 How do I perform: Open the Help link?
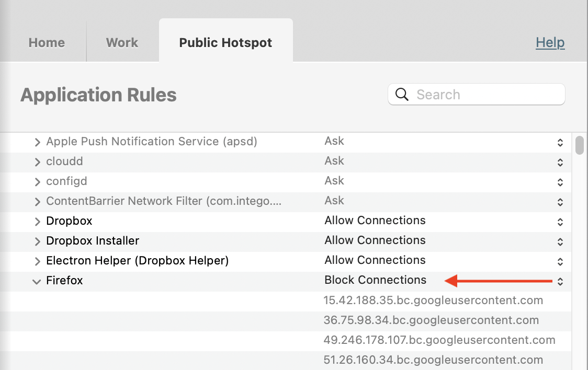(550, 42)
